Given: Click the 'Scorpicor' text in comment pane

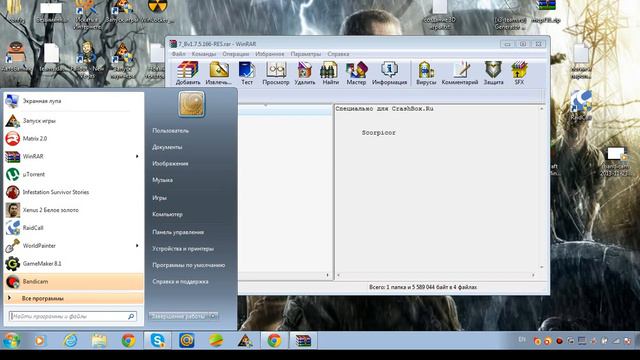Looking at the screenshot, I should [378, 133].
